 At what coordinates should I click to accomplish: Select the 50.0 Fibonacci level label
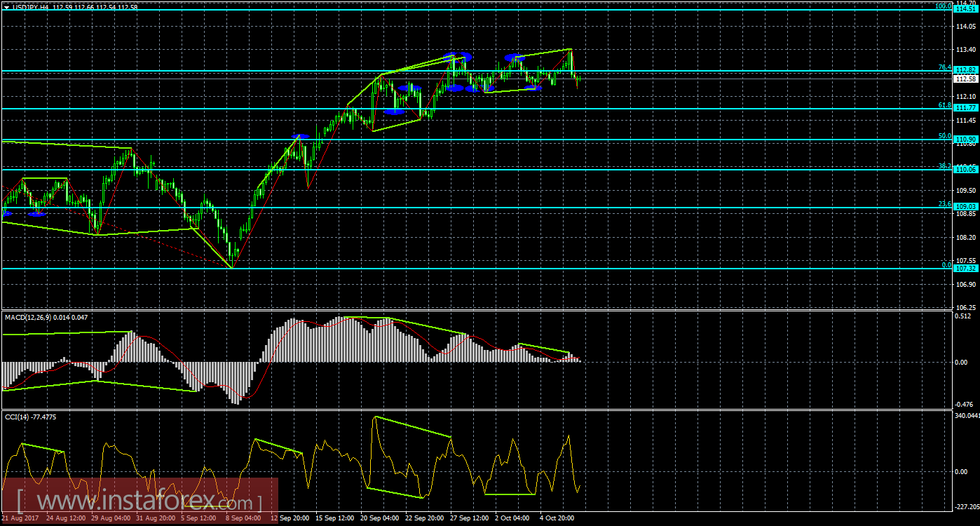[944, 137]
